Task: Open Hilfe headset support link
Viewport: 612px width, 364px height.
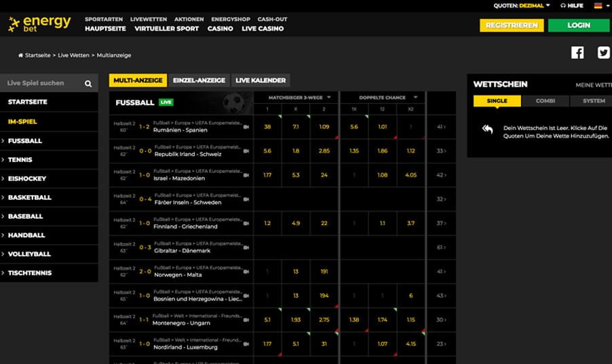Action: click(x=572, y=5)
